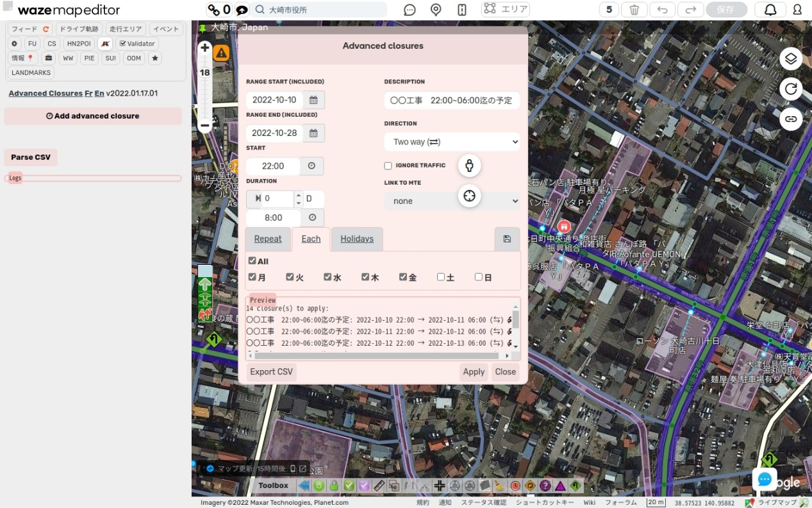Switch to the Holidays tab
The image size is (812, 508).
tap(357, 239)
